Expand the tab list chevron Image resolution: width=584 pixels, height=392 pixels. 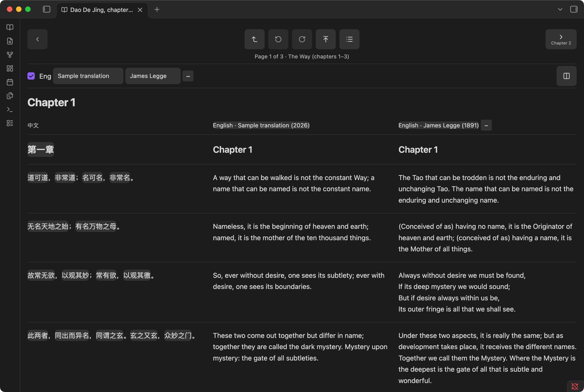[560, 9]
